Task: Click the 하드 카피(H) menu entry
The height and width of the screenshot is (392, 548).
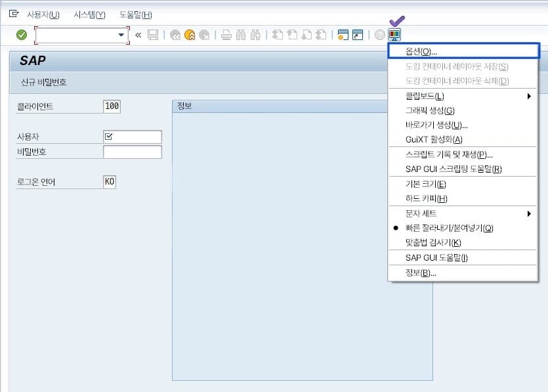Action: click(427, 198)
